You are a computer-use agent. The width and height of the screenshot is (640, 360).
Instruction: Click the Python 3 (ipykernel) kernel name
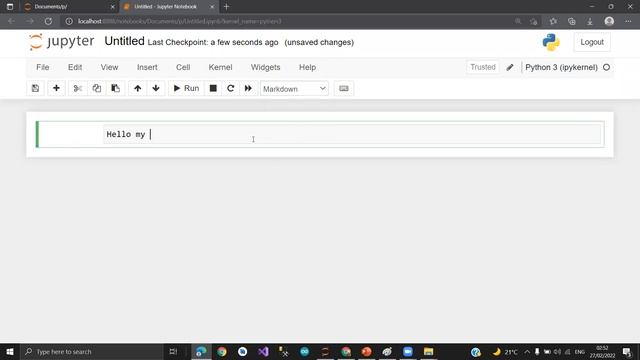[x=561, y=67]
